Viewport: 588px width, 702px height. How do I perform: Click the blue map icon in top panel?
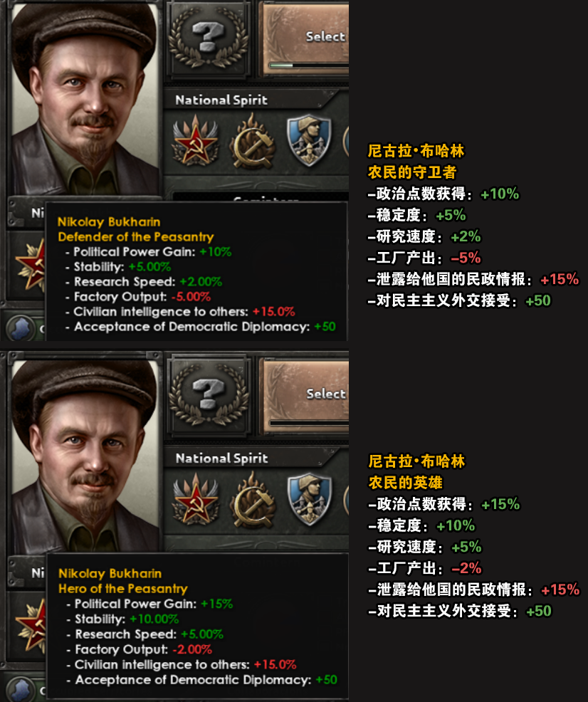pos(21,328)
